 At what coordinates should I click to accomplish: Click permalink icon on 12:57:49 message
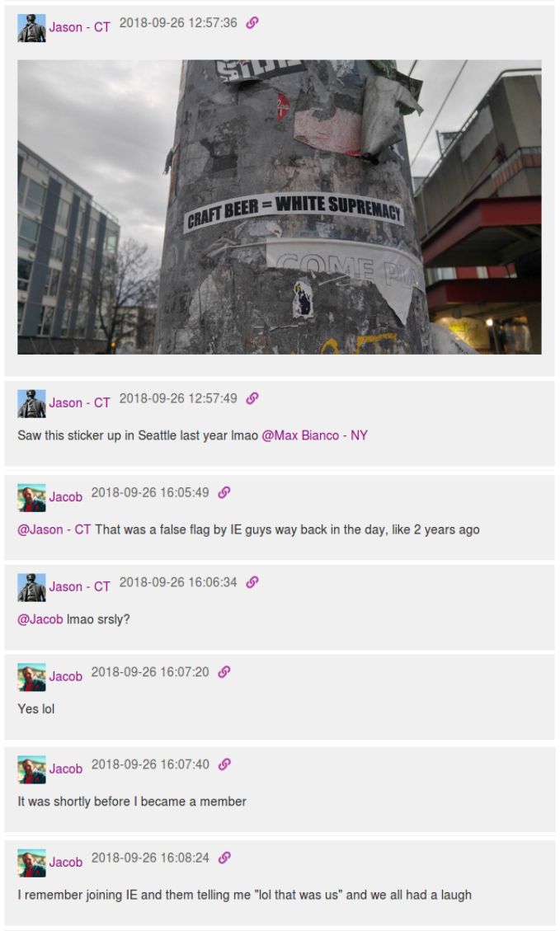click(x=252, y=398)
